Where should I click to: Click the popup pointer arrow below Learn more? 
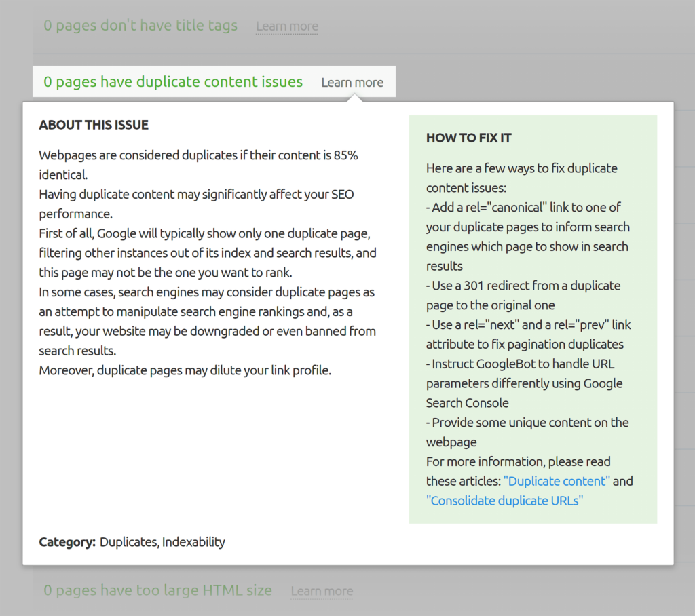(x=352, y=98)
